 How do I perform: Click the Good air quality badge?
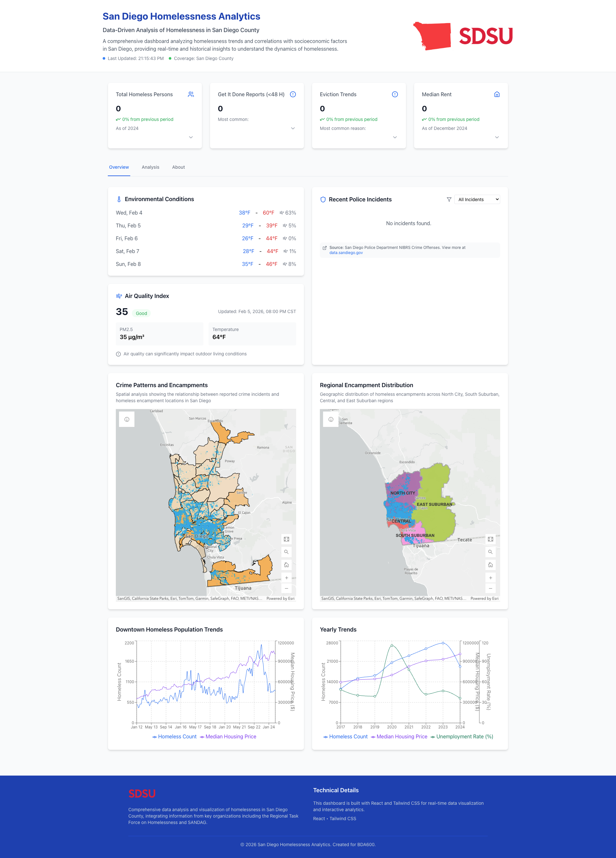pyautogui.click(x=141, y=313)
